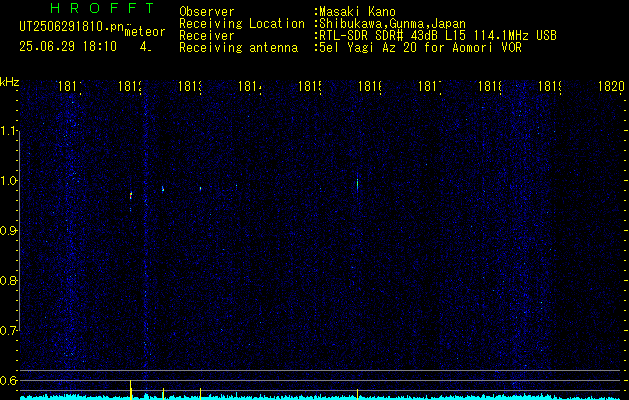
Task: Click the 1813 time axis label
Action: coord(190,86)
